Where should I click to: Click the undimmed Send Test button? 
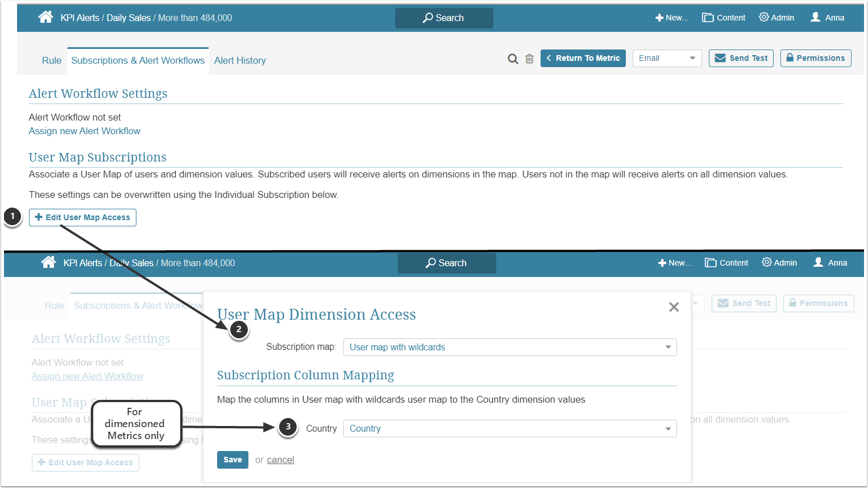[x=741, y=59]
